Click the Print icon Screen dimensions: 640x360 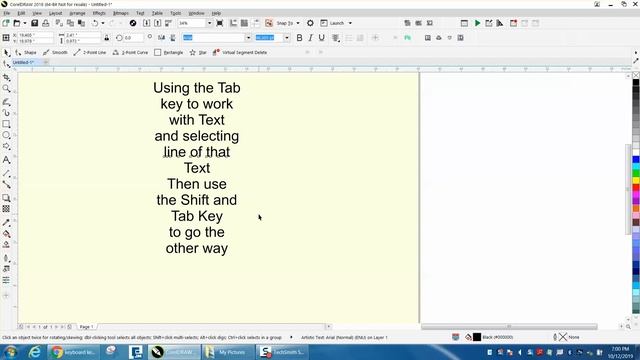[45, 23]
